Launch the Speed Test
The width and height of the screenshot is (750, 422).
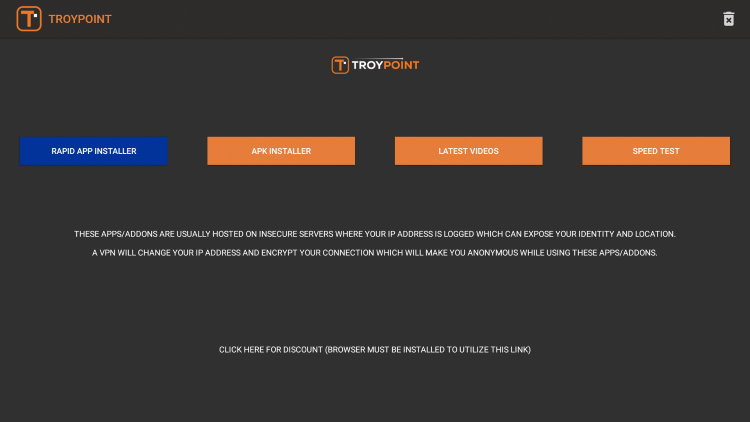tap(656, 151)
